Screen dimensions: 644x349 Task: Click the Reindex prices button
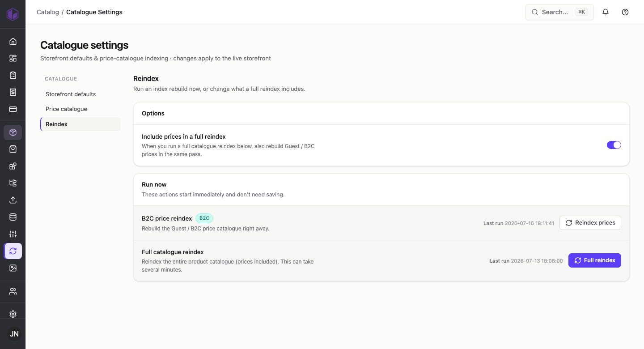(590, 223)
